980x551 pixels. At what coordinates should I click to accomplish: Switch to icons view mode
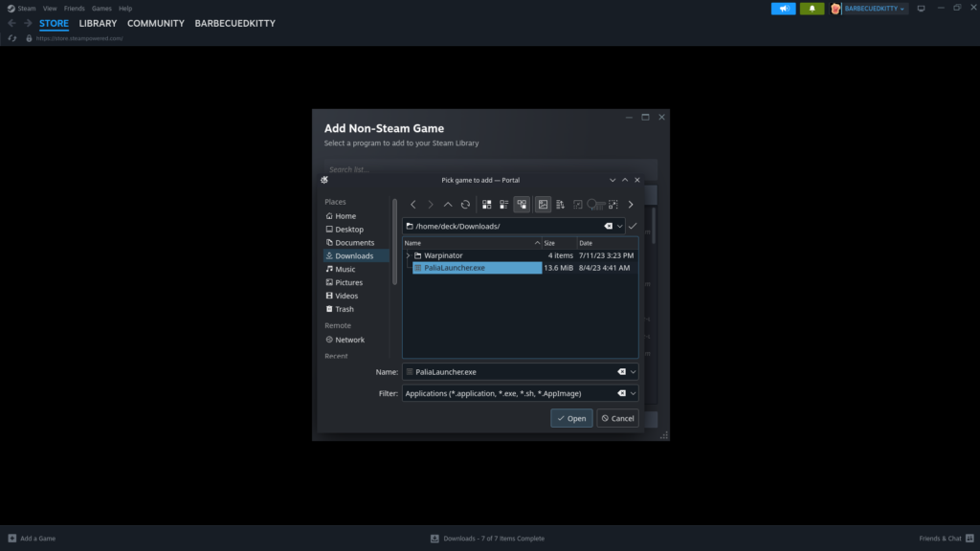point(487,205)
